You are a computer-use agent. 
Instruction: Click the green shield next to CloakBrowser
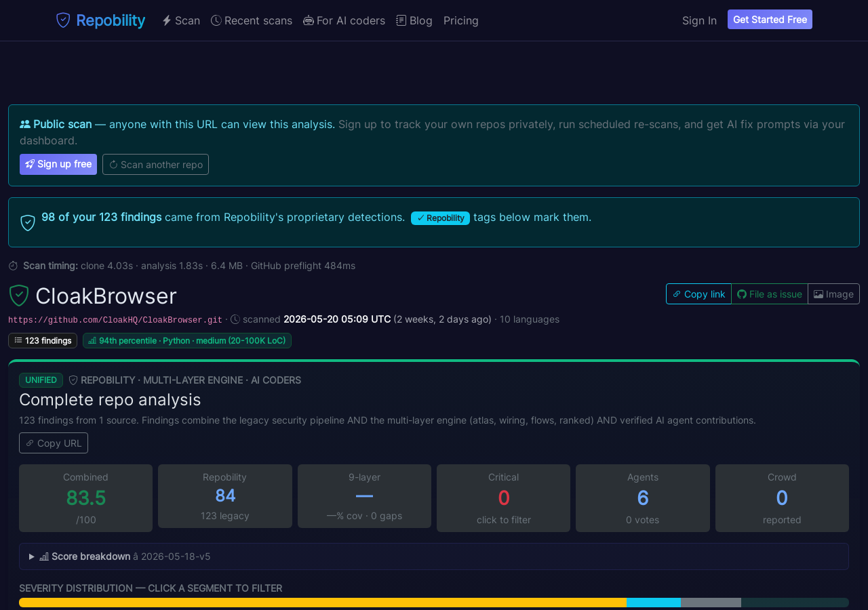tap(19, 296)
